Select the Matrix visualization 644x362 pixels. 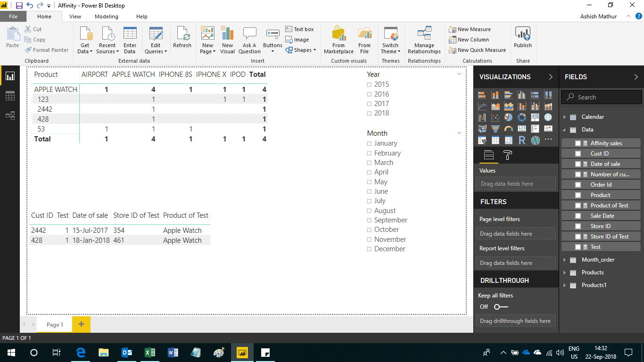pos(508,140)
